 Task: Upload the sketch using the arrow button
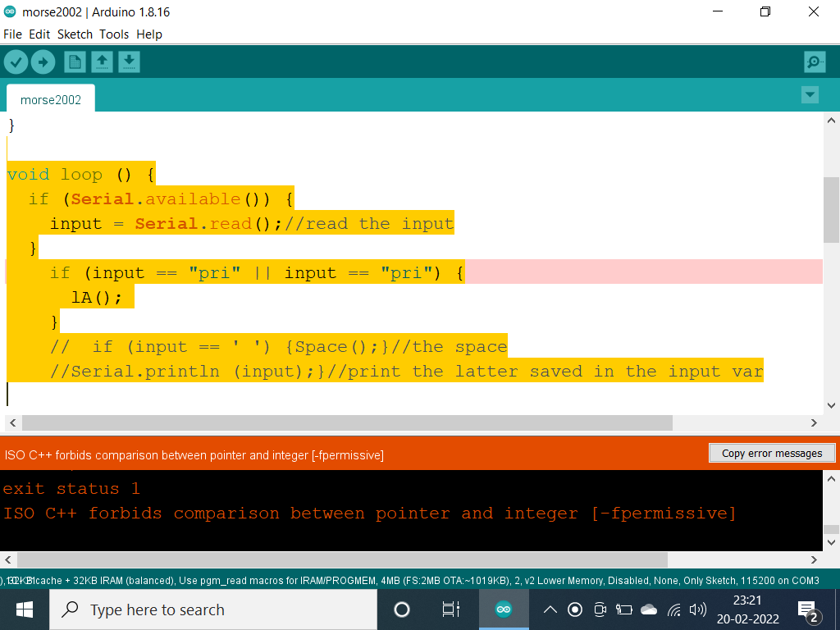coord(43,62)
